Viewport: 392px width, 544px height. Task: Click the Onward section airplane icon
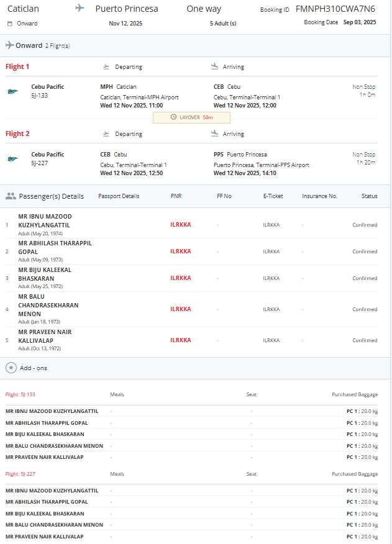pyautogui.click(x=10, y=45)
